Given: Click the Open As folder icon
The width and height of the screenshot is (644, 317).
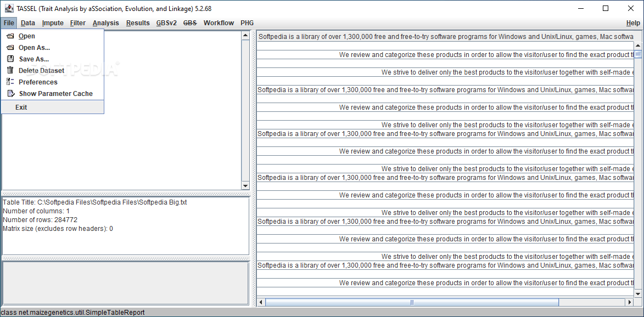Looking at the screenshot, I should [x=10, y=48].
